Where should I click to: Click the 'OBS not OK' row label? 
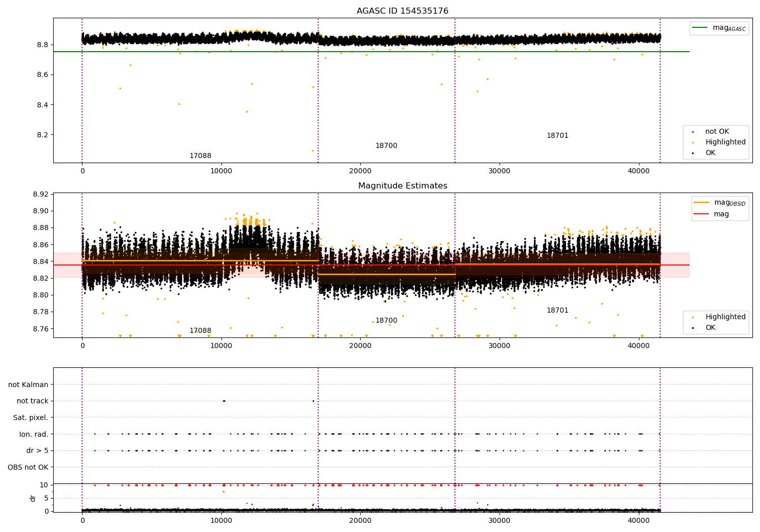28,468
